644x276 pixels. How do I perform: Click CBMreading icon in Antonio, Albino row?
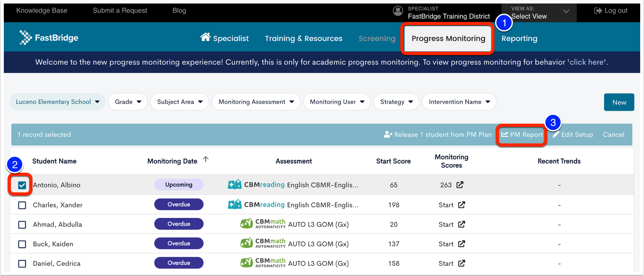pos(235,185)
